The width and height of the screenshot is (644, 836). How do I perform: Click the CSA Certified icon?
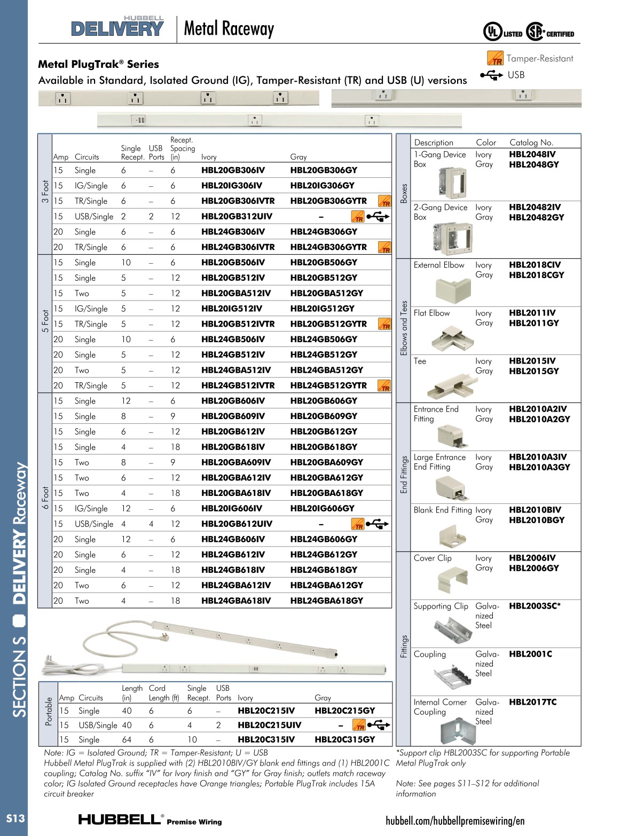tap(534, 32)
